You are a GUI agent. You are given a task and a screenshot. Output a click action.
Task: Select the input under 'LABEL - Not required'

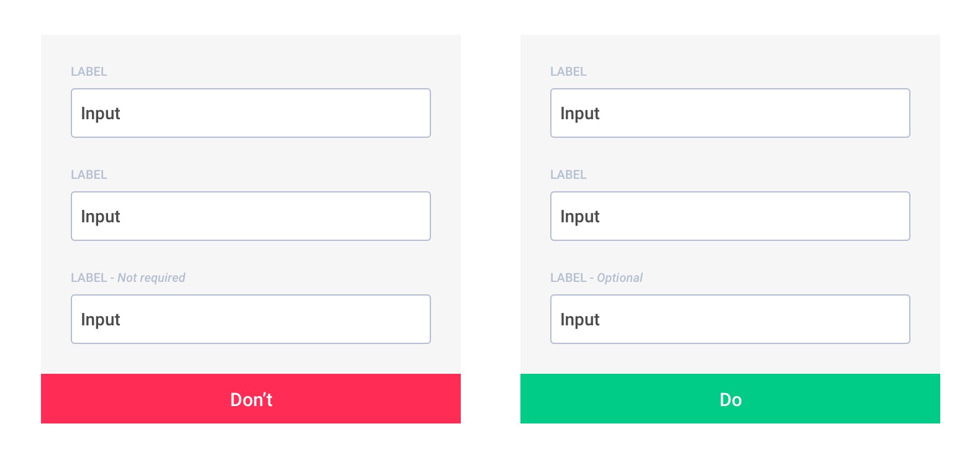click(251, 319)
